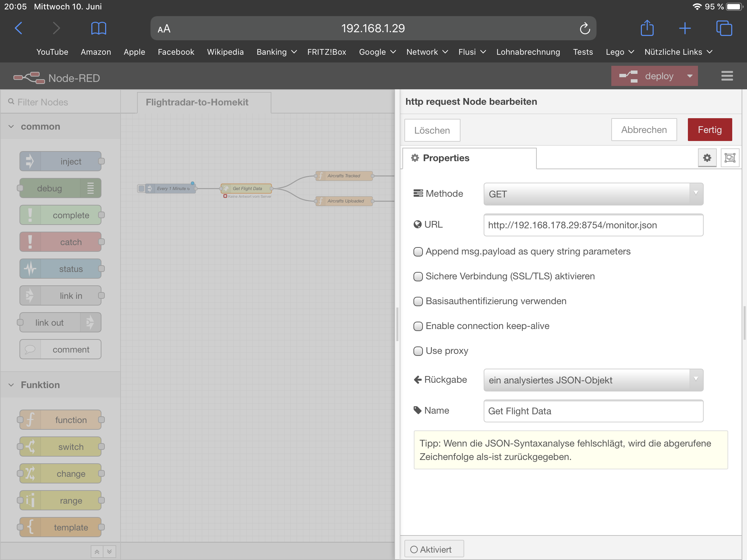The height and width of the screenshot is (560, 747).
Task: Collapse palette categories double-up arrow
Action: coord(97,552)
